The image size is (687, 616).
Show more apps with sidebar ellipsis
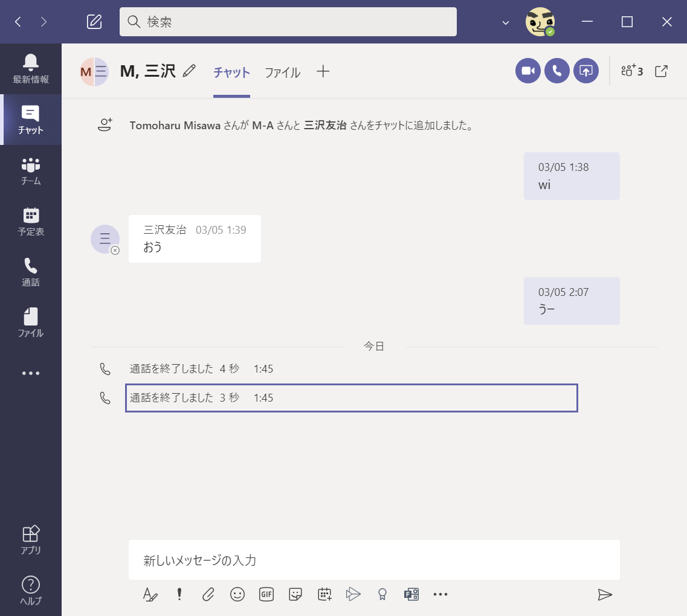tap(31, 373)
